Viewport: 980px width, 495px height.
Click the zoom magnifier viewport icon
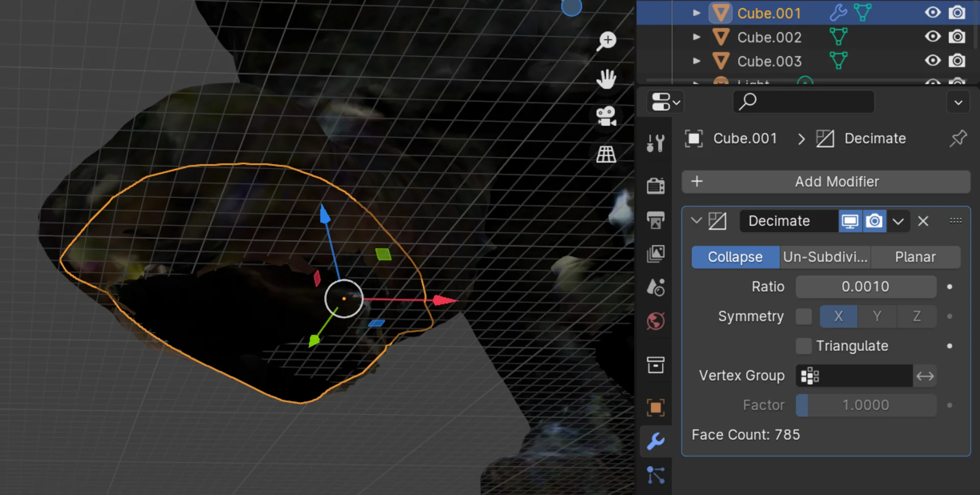click(606, 41)
